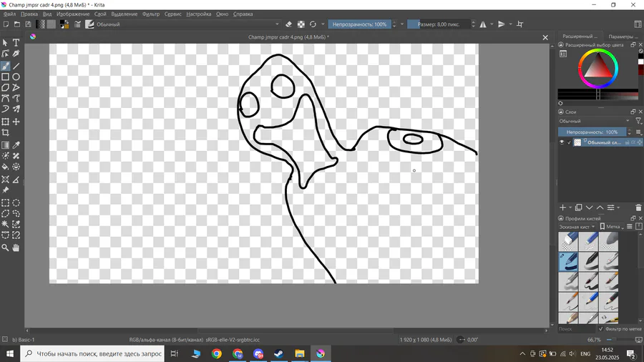Expand the Add layer plus arrow
The height and width of the screenshot is (362, 644).
tap(570, 207)
